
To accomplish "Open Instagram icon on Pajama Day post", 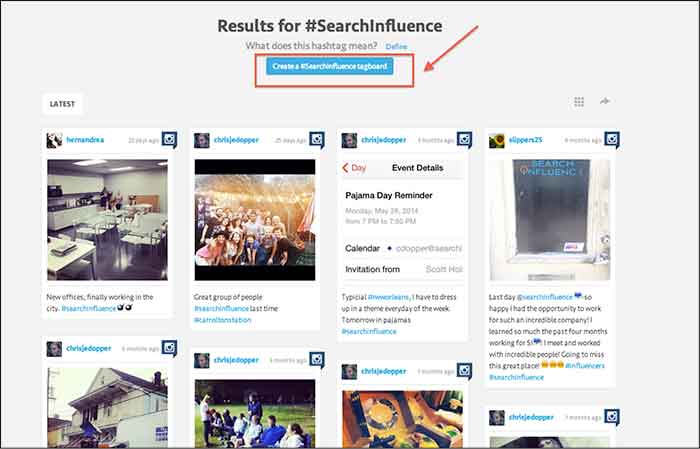I will (x=464, y=140).
